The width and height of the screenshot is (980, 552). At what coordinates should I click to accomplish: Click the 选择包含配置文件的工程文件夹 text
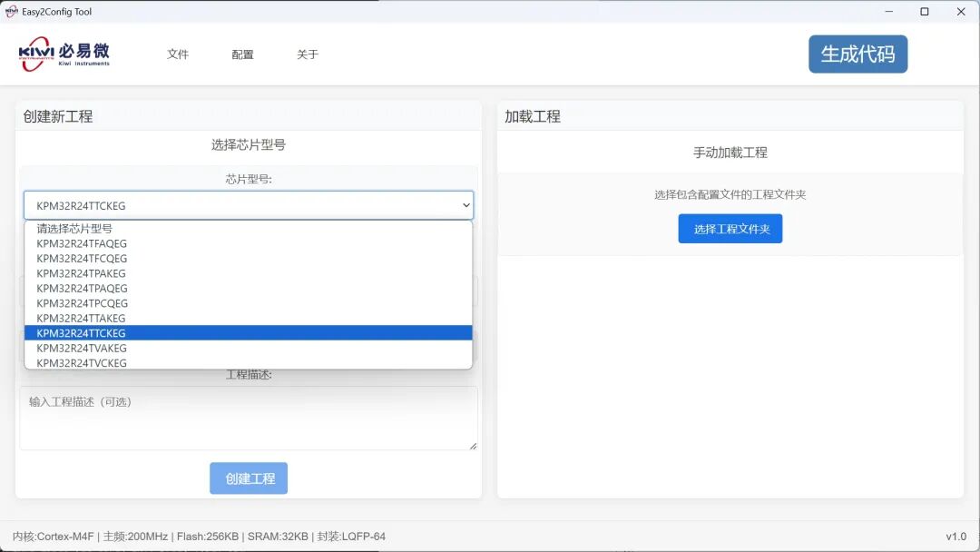730,194
